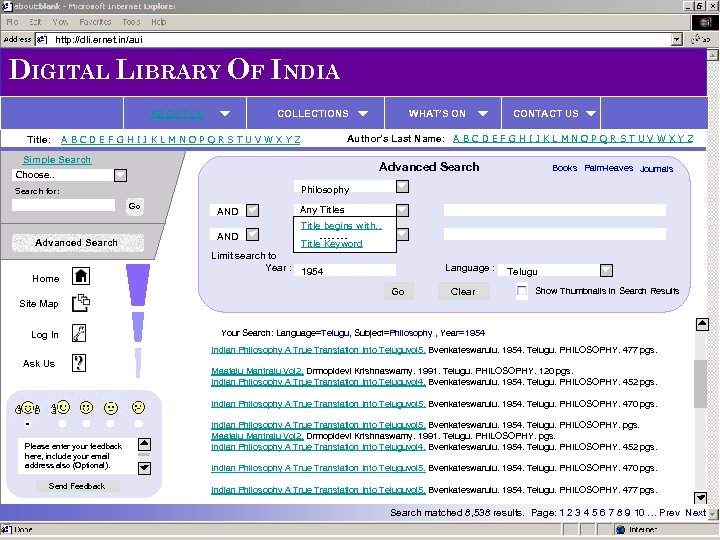720x540 pixels.
Task: Switch to the Books category link
Action: click(x=565, y=168)
